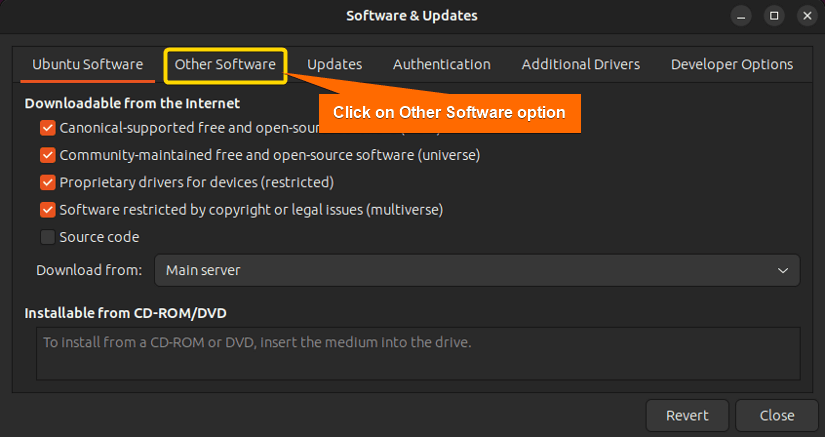Expand the Download from Main server dropdown
The height and width of the screenshot is (437, 825).
(477, 270)
